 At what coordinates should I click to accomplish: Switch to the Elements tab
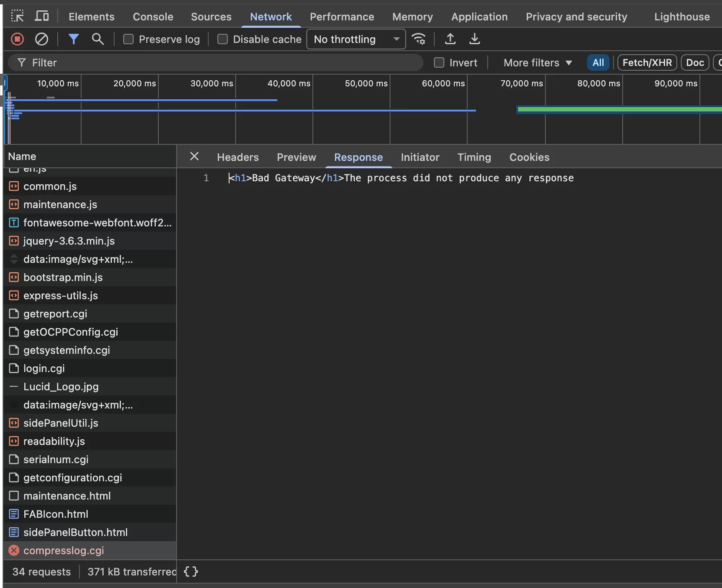pyautogui.click(x=92, y=16)
